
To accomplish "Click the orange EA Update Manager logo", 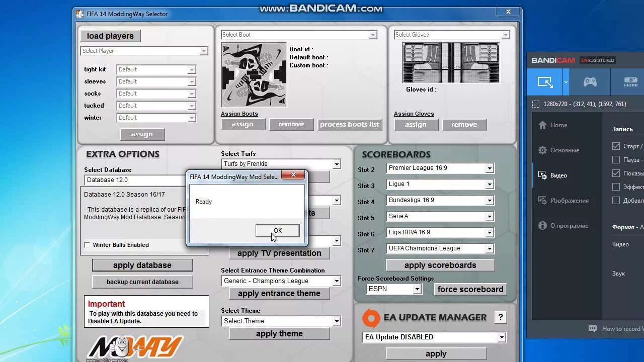I will point(371,318).
